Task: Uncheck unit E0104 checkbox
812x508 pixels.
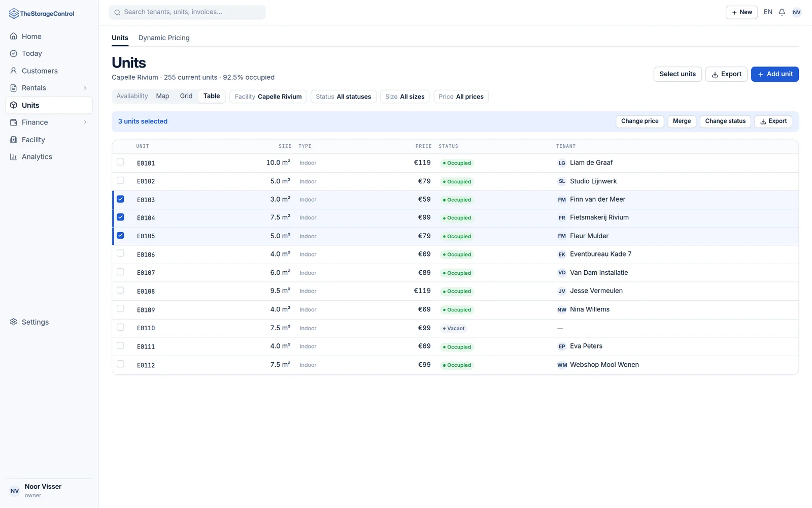Action: [120, 217]
